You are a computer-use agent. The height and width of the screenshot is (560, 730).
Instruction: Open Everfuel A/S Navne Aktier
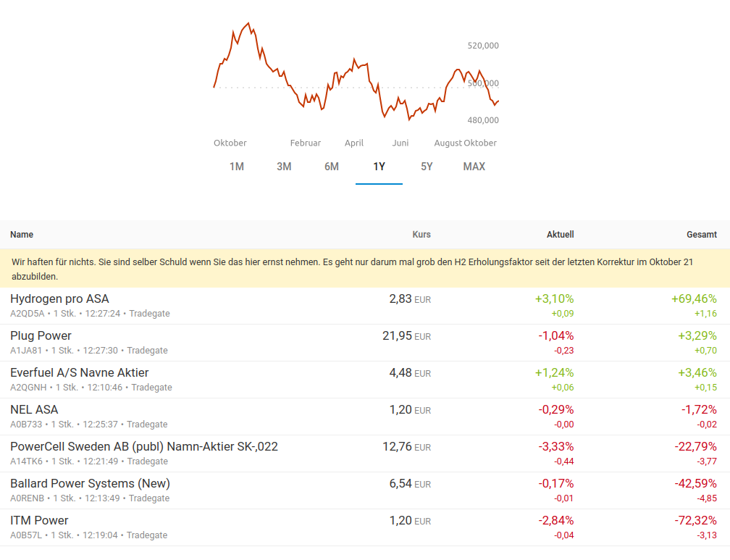[79, 372]
